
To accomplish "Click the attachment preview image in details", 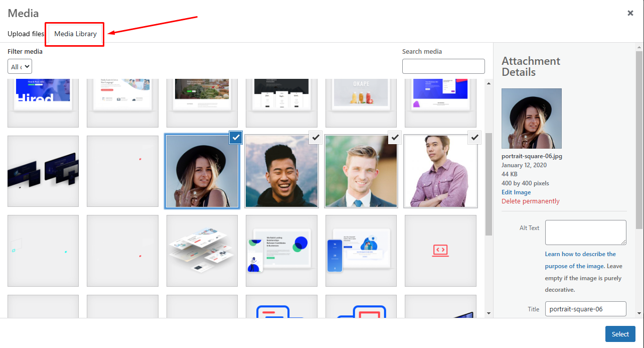I will pyautogui.click(x=532, y=119).
